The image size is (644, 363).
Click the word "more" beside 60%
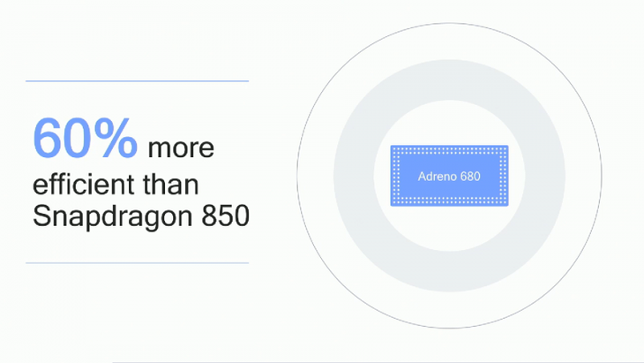click(x=181, y=148)
